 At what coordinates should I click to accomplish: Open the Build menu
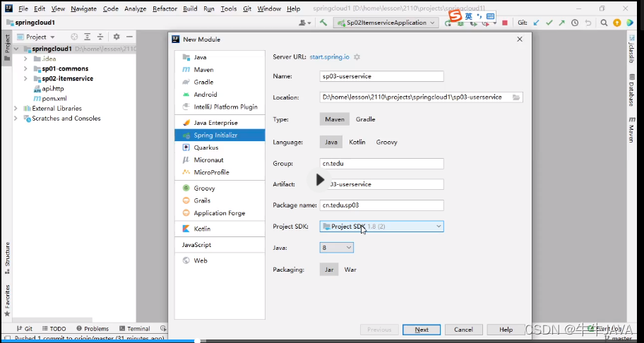pyautogui.click(x=190, y=8)
